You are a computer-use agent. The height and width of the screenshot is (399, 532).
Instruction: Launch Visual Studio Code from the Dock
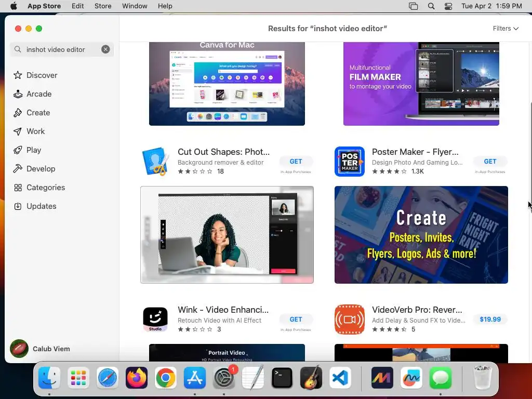[x=340, y=378]
